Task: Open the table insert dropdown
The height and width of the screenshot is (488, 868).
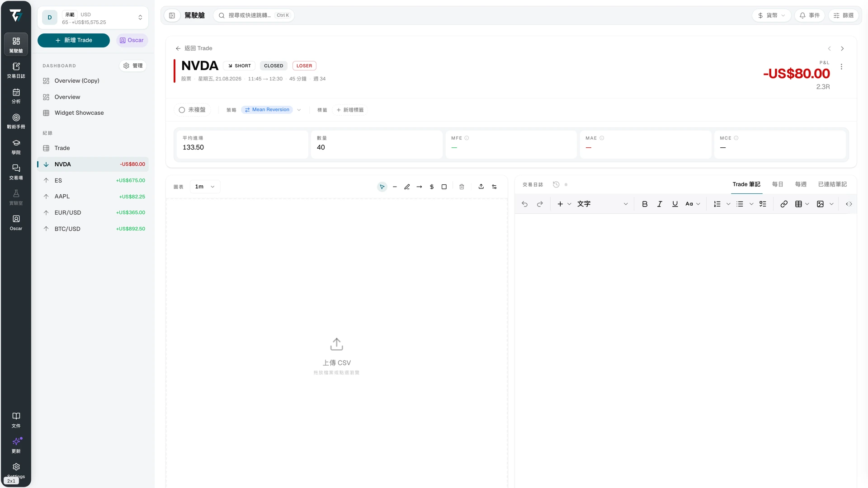Action: [x=802, y=204]
